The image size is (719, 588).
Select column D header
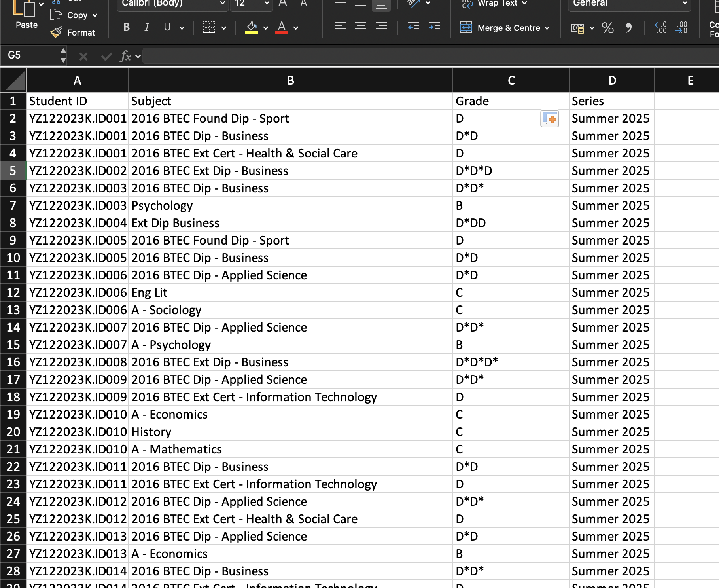pyautogui.click(x=612, y=80)
